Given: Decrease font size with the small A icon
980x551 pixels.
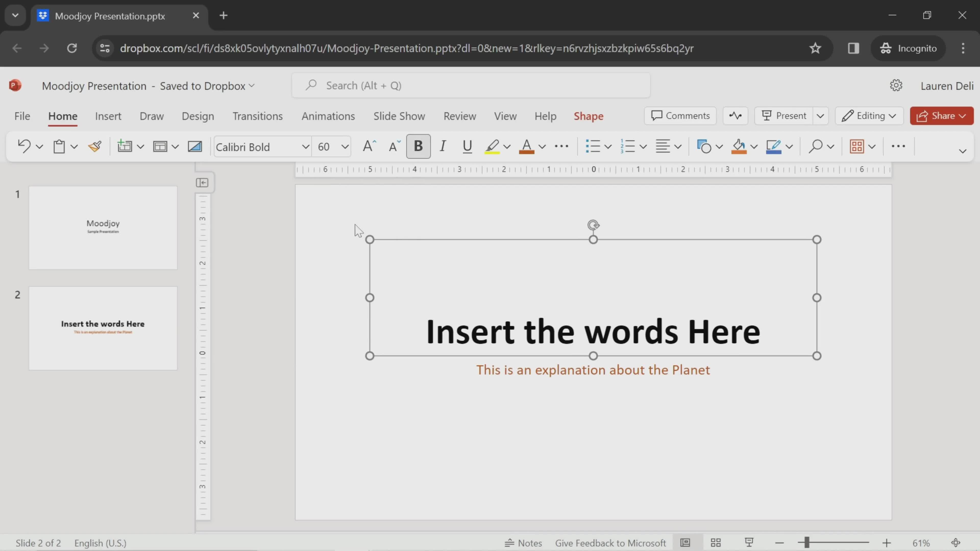Looking at the screenshot, I should (395, 146).
